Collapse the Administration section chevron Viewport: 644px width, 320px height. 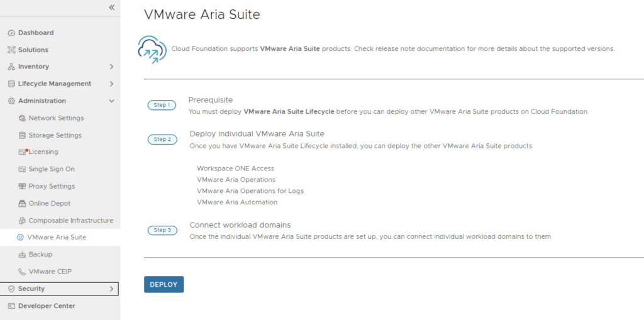[111, 101]
